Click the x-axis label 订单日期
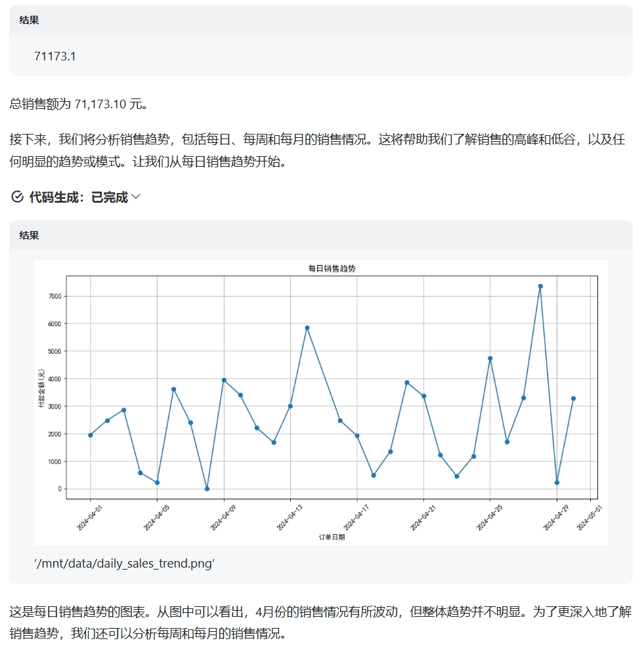The image size is (644, 647). (x=332, y=537)
